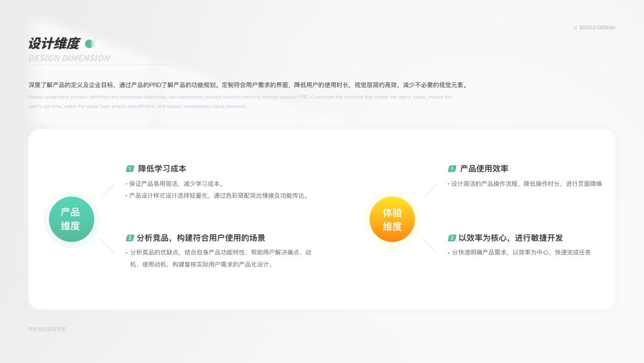This screenshot has height=363, width=644.
Task: Click number 1 badge beside 降低学习成本
Action: (x=130, y=168)
